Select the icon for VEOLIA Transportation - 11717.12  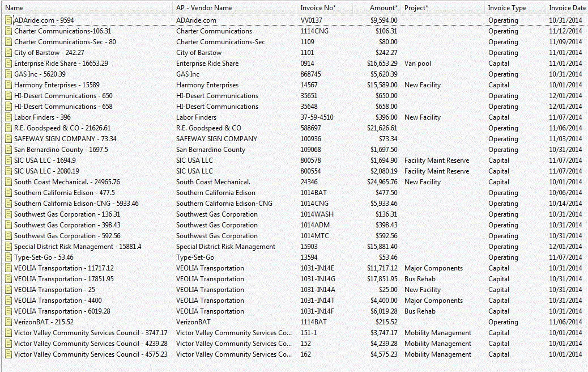tap(8, 268)
